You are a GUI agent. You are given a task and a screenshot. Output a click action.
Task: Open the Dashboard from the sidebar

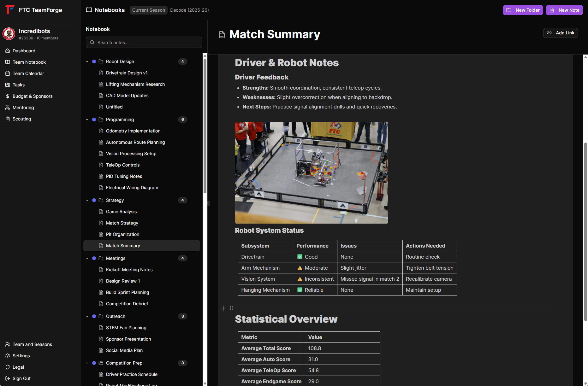pyautogui.click(x=24, y=50)
